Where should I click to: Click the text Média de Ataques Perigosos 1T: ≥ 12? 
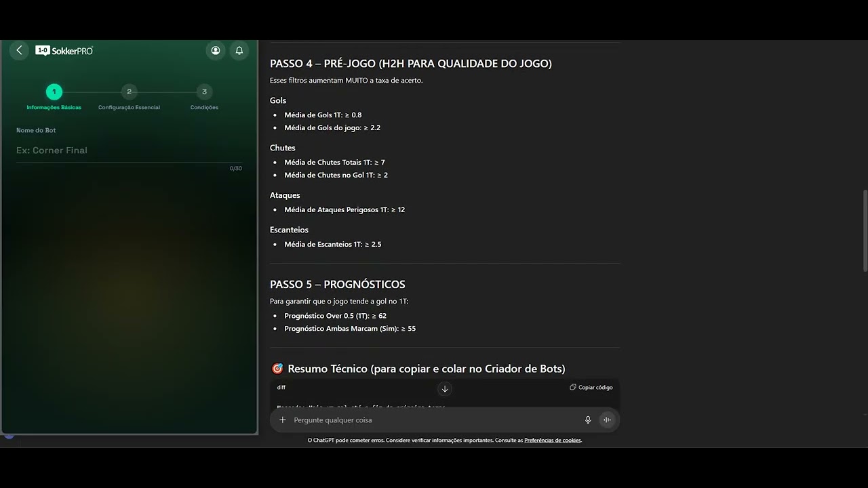pyautogui.click(x=344, y=210)
